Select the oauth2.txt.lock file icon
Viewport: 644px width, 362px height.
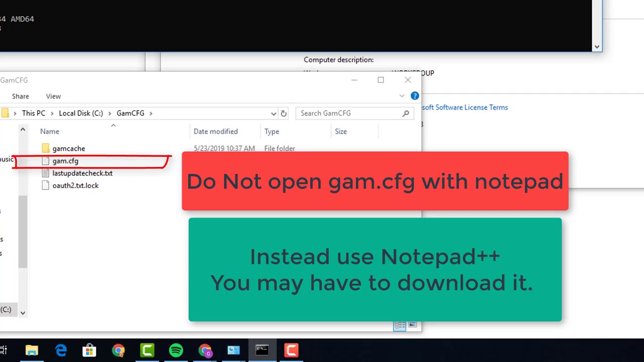pyautogui.click(x=45, y=186)
